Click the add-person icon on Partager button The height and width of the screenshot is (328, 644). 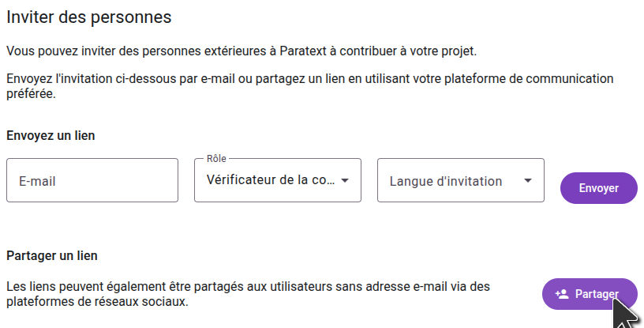click(562, 293)
